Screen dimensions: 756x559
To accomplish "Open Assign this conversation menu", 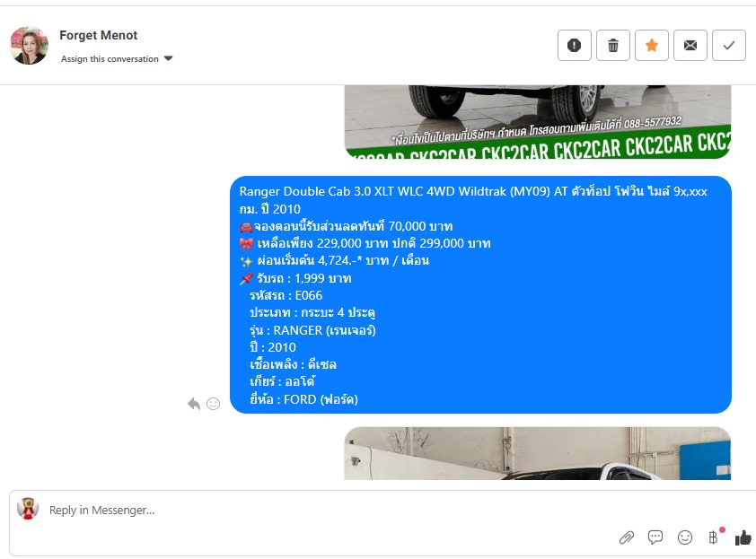I will coord(117,59).
